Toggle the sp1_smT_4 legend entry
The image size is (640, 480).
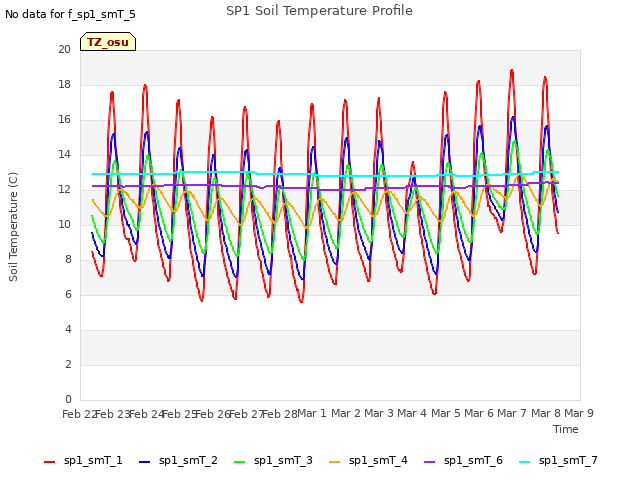(x=368, y=461)
